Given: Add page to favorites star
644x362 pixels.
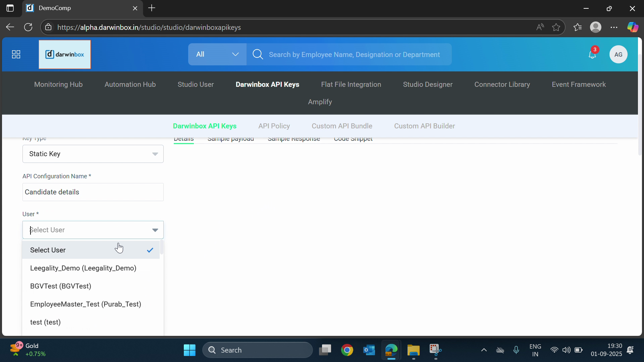Looking at the screenshot, I should coord(556,27).
